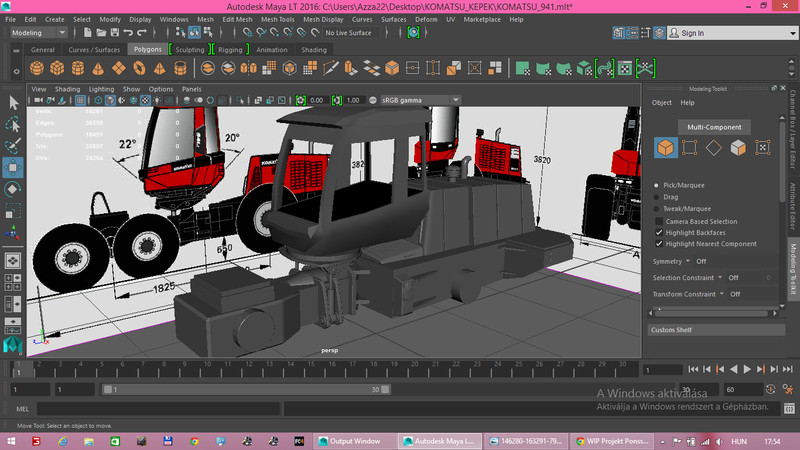Click the New Scene icon
Image resolution: width=800 pixels, height=450 pixels.
(87, 33)
